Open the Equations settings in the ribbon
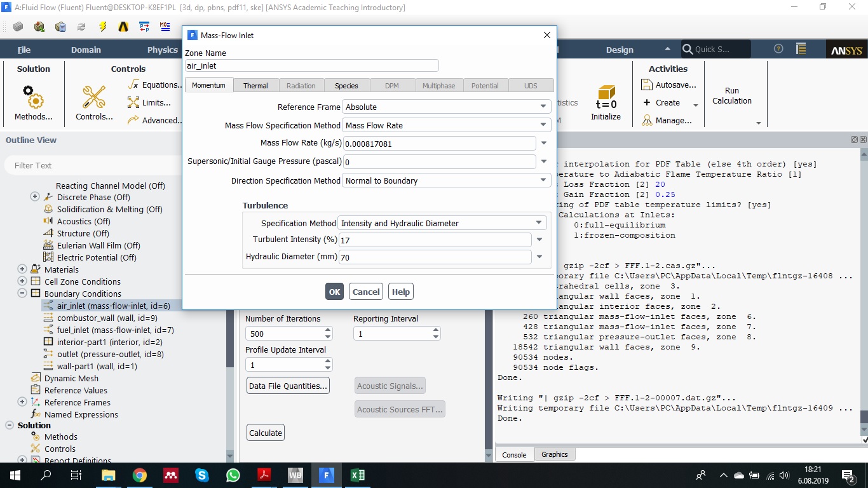The image size is (868, 488). coord(154,85)
